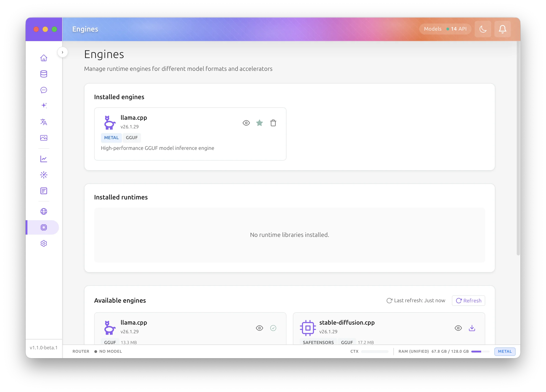Toggle the default star on llama.cpp
Screen dimensions: 546x392
(260, 123)
